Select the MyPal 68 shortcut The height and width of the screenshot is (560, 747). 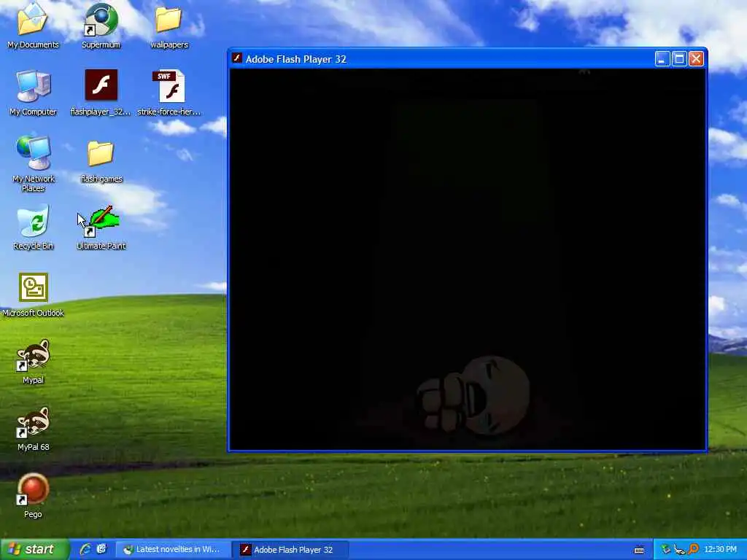pyautogui.click(x=33, y=429)
